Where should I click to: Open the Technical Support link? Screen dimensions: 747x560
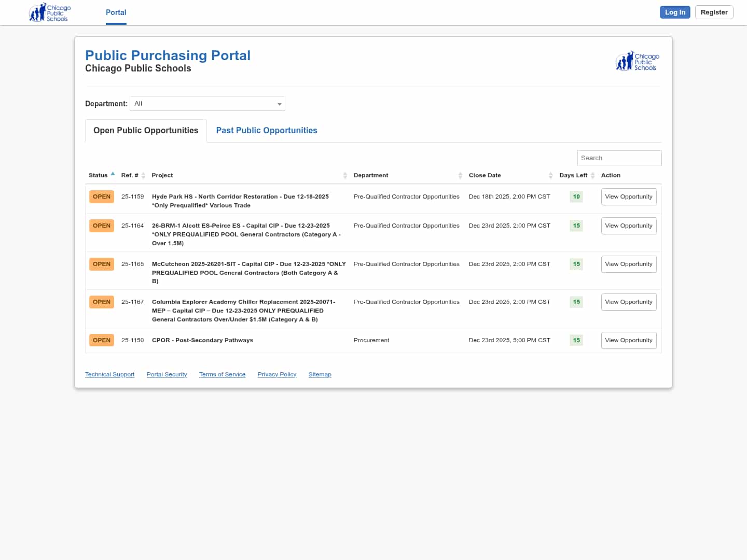coord(109,374)
